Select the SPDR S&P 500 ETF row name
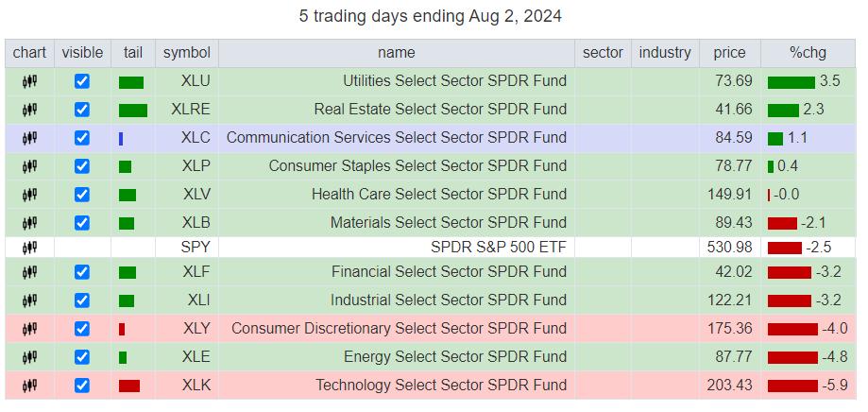The width and height of the screenshot is (868, 412). (x=499, y=247)
